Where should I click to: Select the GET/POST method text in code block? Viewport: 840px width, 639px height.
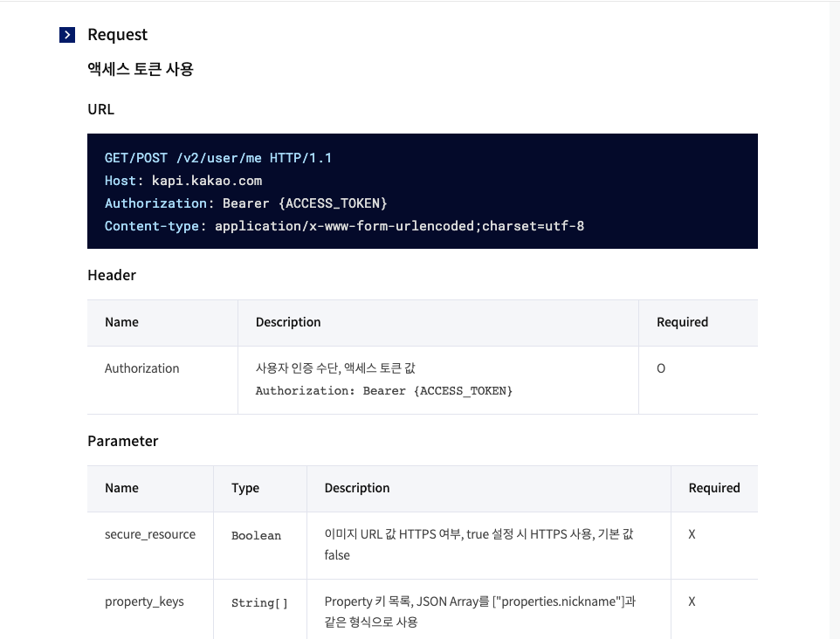click(135, 157)
